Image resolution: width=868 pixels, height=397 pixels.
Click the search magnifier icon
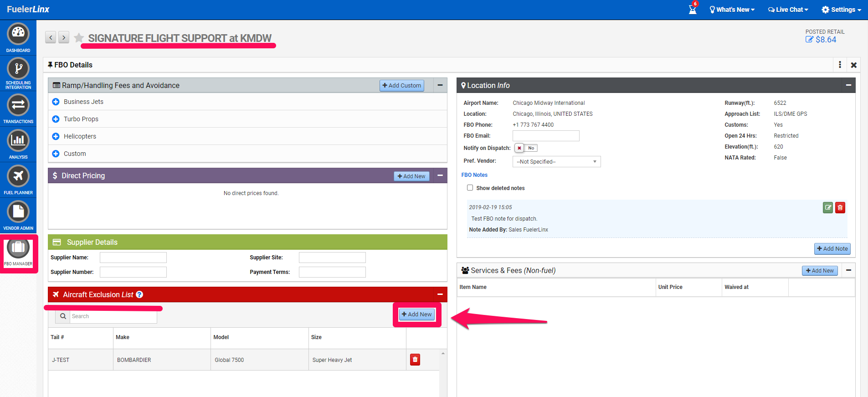[x=63, y=316]
